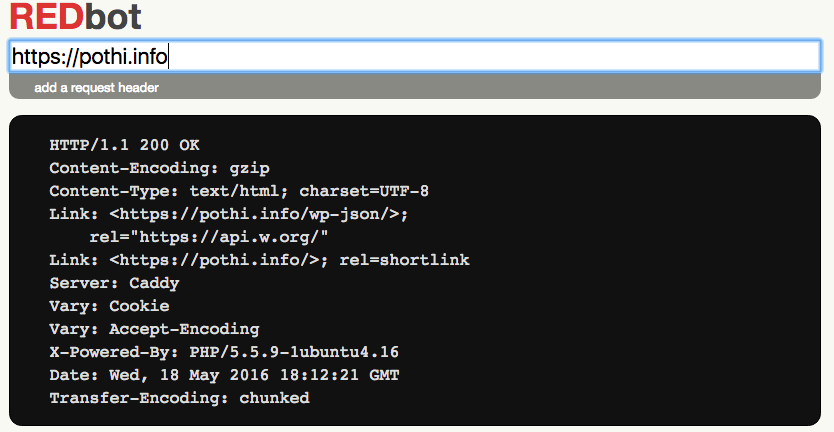The height and width of the screenshot is (432, 834).
Task: Click the Vary: Cookie header line
Action: pos(110,306)
